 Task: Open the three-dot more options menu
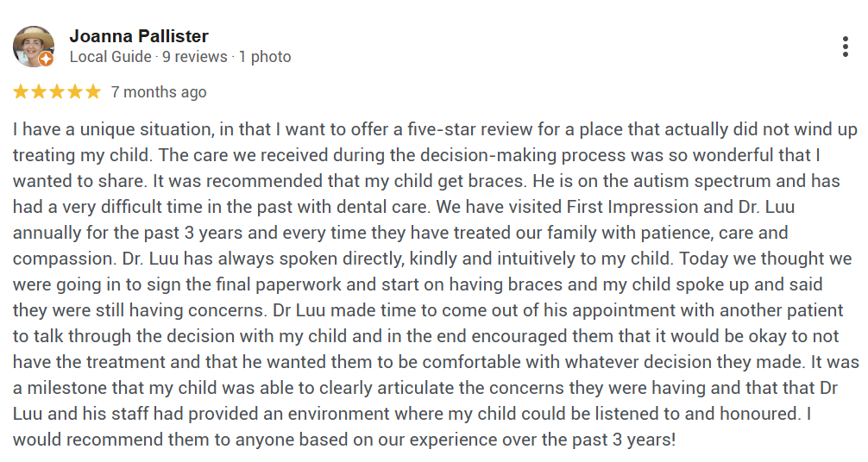pyautogui.click(x=845, y=47)
